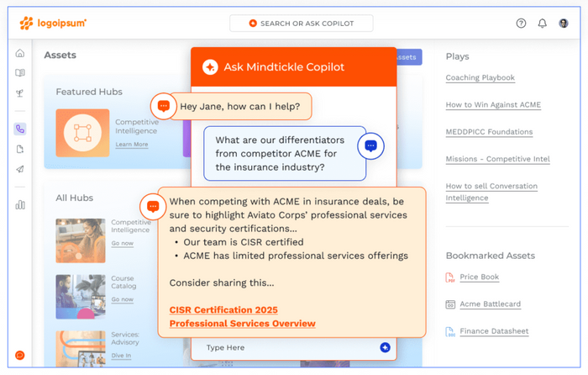Viewport: 588px width, 375px height.
Task: Click the All Hubs heading
Action: 75,198
